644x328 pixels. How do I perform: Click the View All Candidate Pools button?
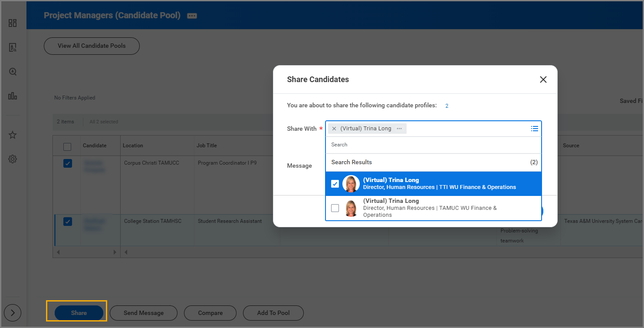pos(92,46)
